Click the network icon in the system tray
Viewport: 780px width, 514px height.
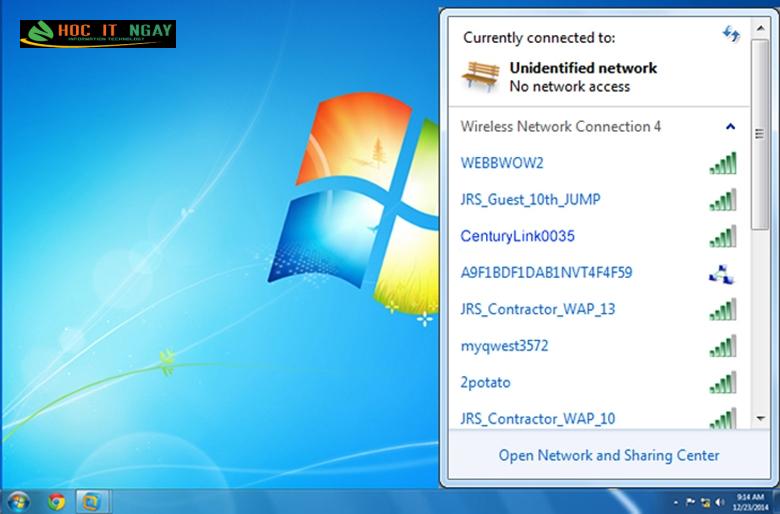point(705,502)
